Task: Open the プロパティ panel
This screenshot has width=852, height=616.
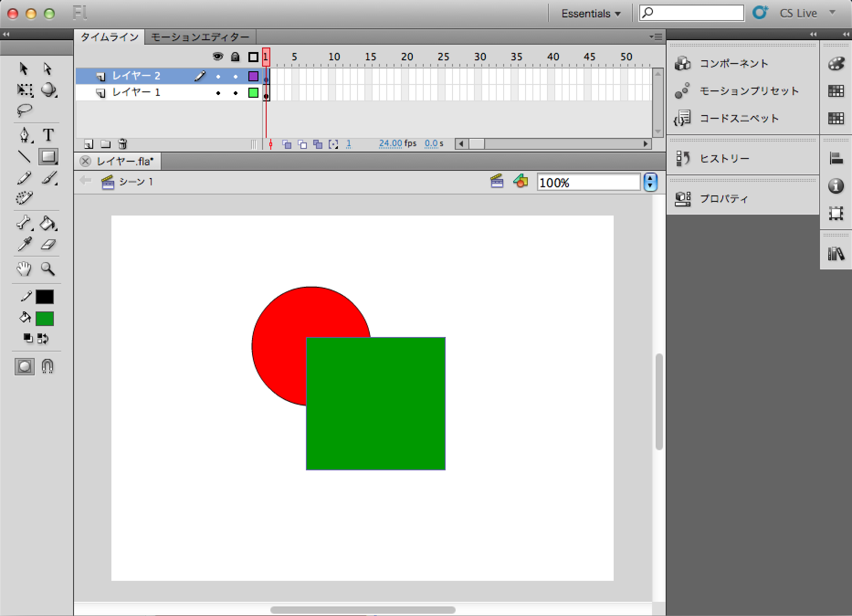Action: tap(724, 199)
